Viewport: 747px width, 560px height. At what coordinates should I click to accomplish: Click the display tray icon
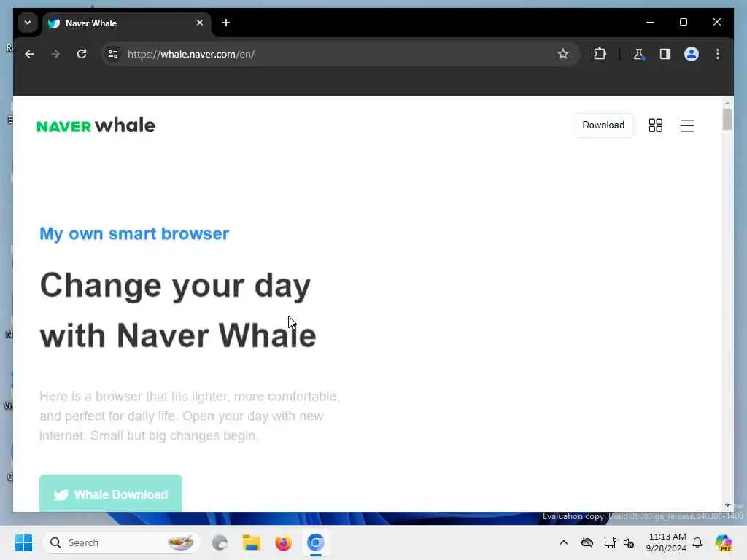610,542
